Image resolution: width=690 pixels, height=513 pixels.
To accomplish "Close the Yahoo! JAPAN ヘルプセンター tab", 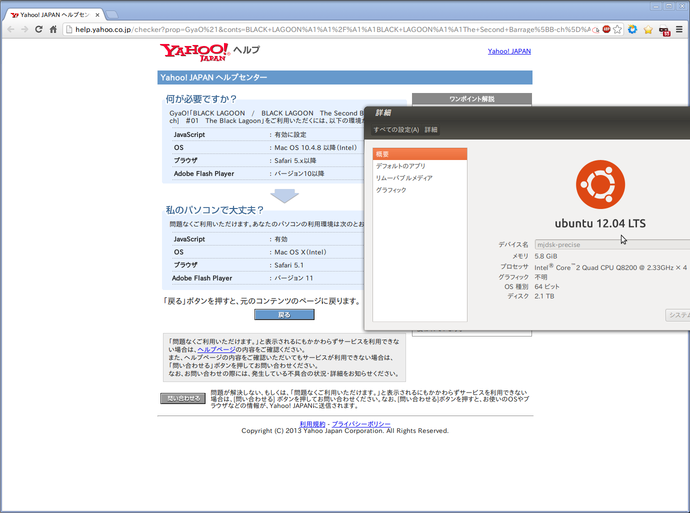I will point(97,15).
